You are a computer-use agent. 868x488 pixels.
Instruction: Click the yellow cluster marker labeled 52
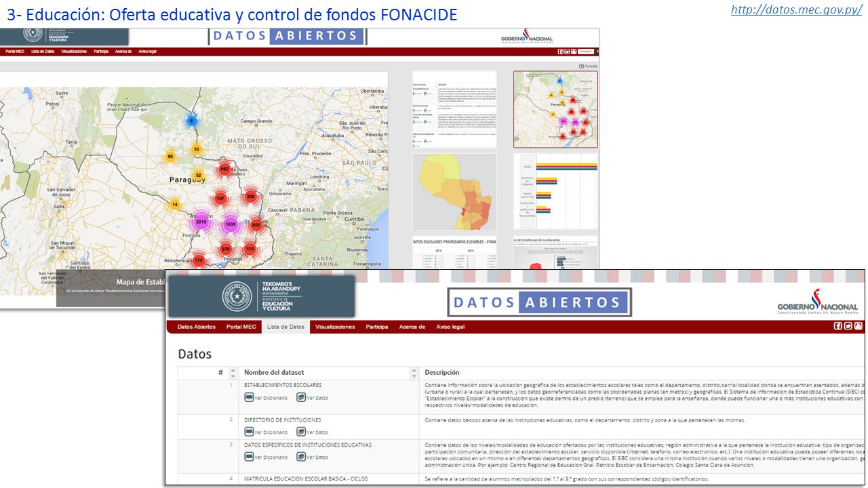click(x=198, y=176)
